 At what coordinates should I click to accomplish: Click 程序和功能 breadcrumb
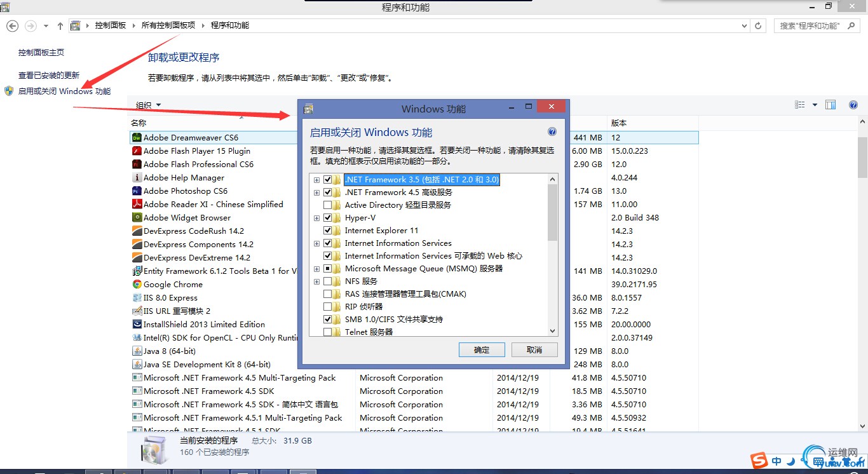point(230,25)
